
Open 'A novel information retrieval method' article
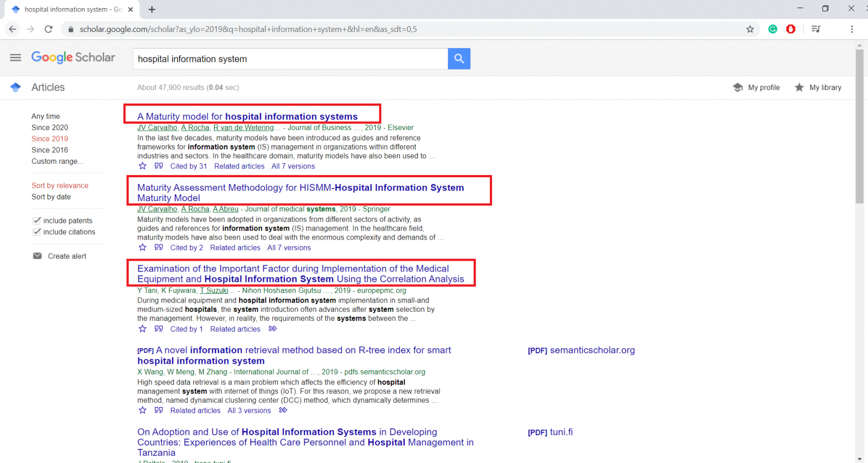click(x=294, y=355)
